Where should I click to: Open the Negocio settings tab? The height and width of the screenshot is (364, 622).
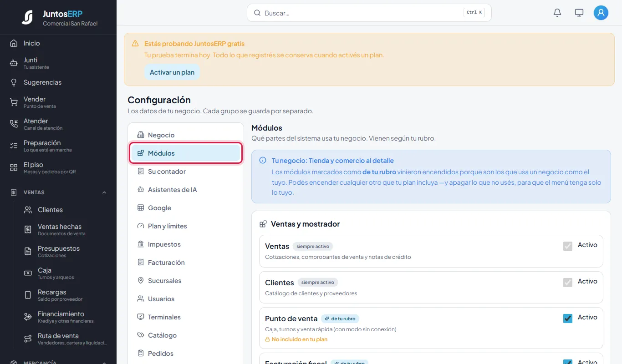tap(186, 135)
